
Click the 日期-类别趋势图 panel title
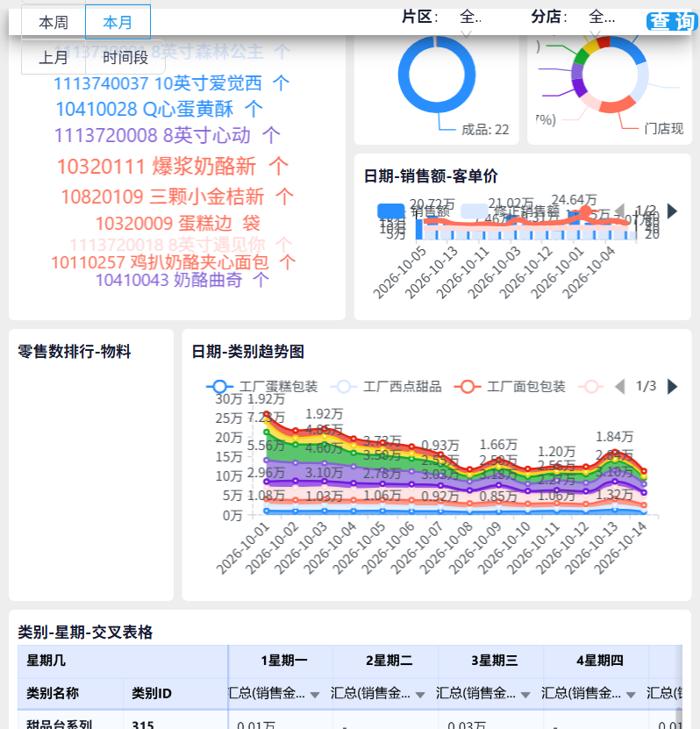(x=247, y=352)
